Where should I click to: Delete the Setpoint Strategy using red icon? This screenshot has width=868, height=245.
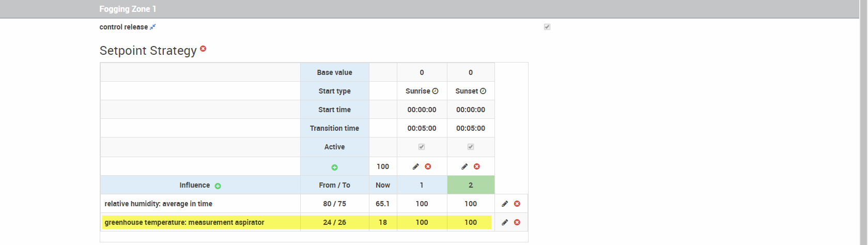203,49
